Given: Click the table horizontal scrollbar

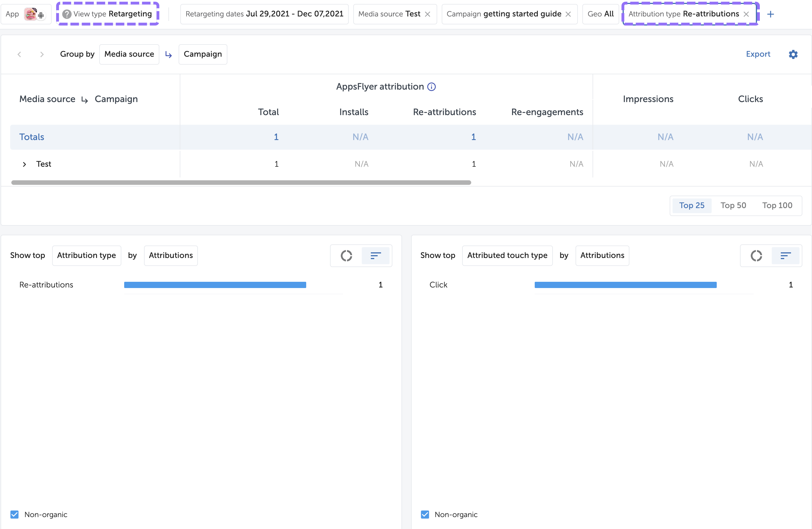Looking at the screenshot, I should click(241, 183).
